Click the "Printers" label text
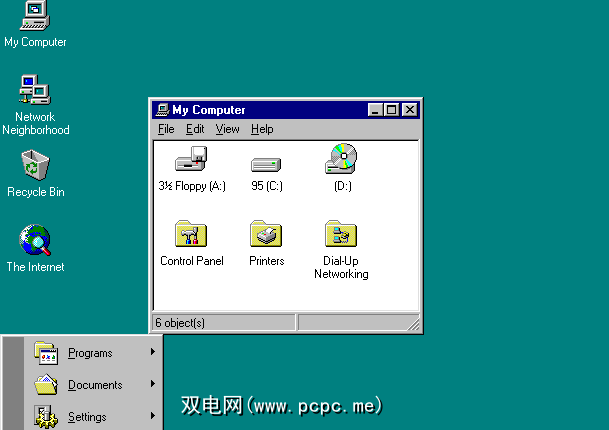 coord(266,261)
